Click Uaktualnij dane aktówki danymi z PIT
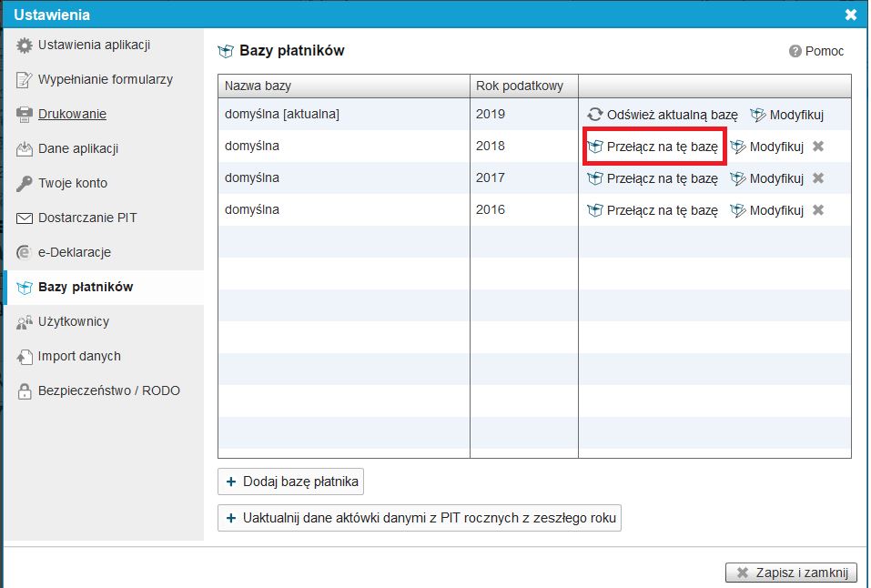 coord(420,519)
